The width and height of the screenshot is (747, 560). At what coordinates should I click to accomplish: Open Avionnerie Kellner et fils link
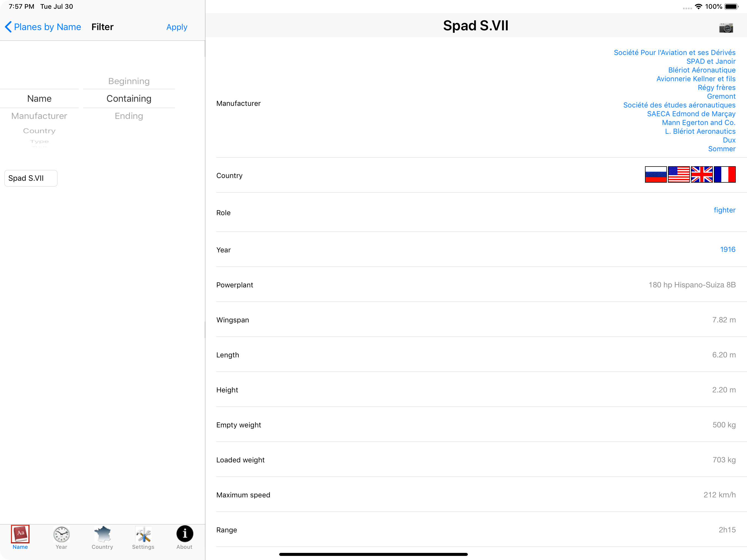coord(696,79)
